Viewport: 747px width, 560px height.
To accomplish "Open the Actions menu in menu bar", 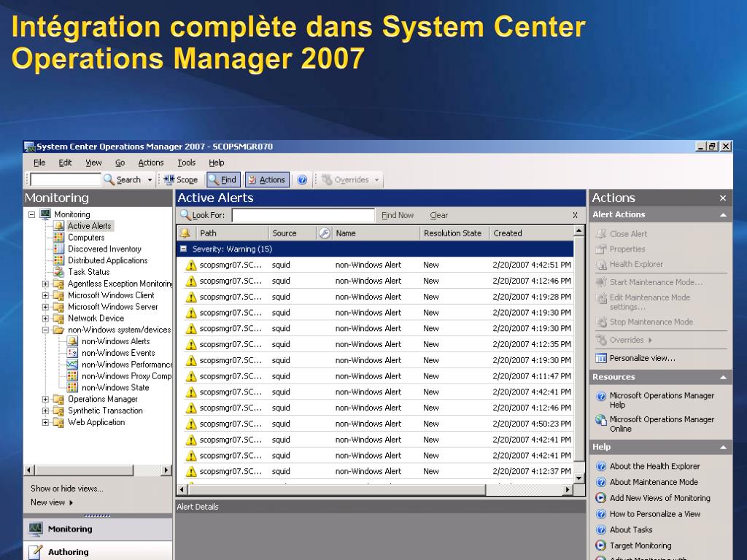I will (x=150, y=163).
